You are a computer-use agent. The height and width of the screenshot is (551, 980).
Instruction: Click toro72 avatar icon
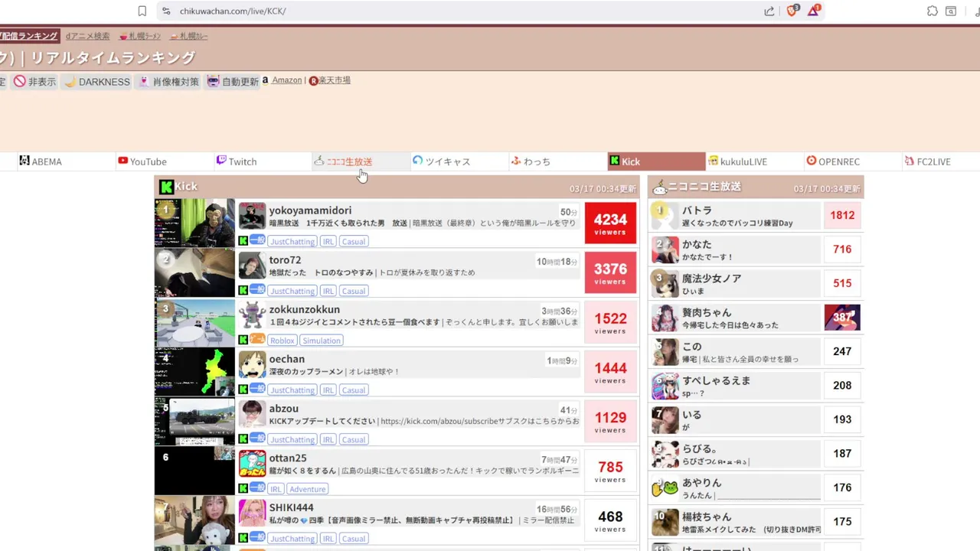pos(252,266)
